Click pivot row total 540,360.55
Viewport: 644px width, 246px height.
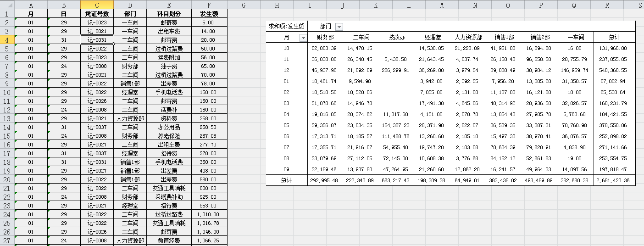tap(613, 70)
